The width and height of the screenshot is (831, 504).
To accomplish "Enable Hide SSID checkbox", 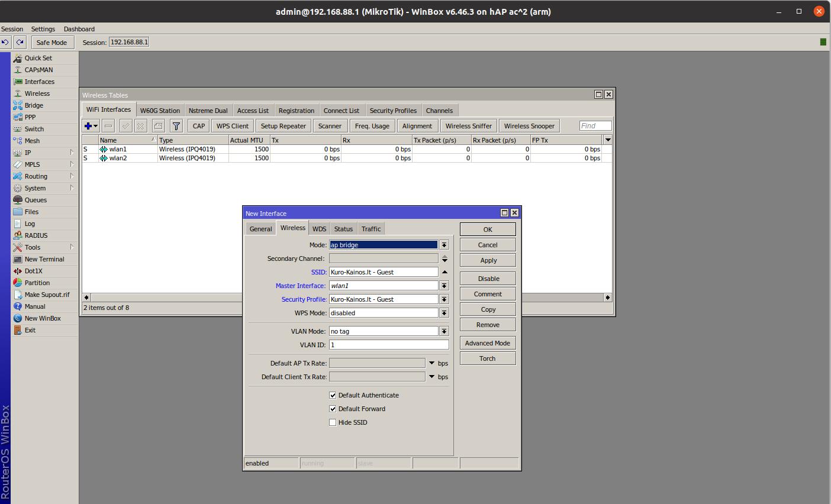I will pyautogui.click(x=333, y=422).
